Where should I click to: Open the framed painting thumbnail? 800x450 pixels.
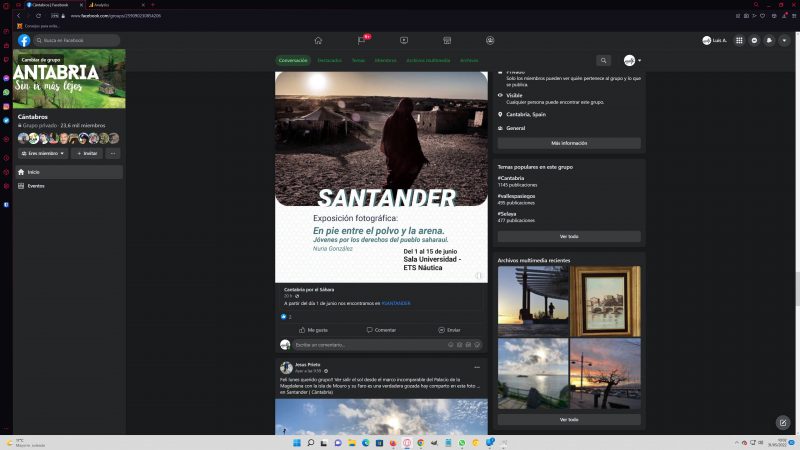pos(605,301)
